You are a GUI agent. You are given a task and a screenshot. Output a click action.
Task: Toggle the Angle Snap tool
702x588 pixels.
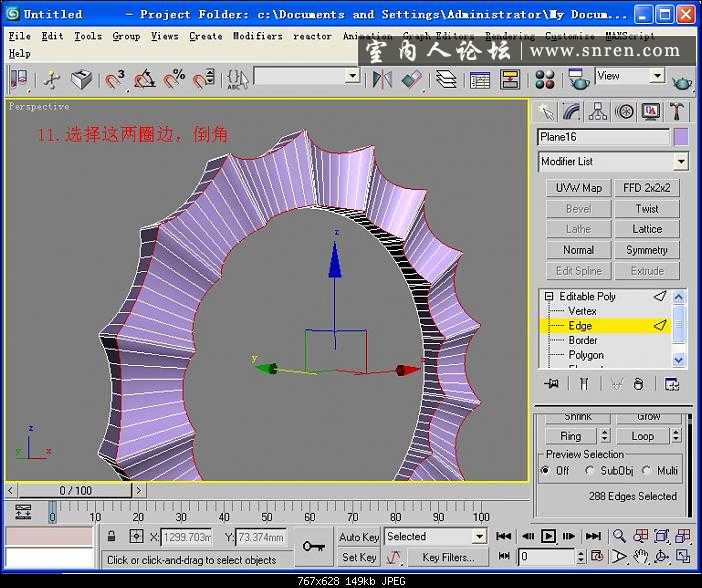pyautogui.click(x=146, y=78)
